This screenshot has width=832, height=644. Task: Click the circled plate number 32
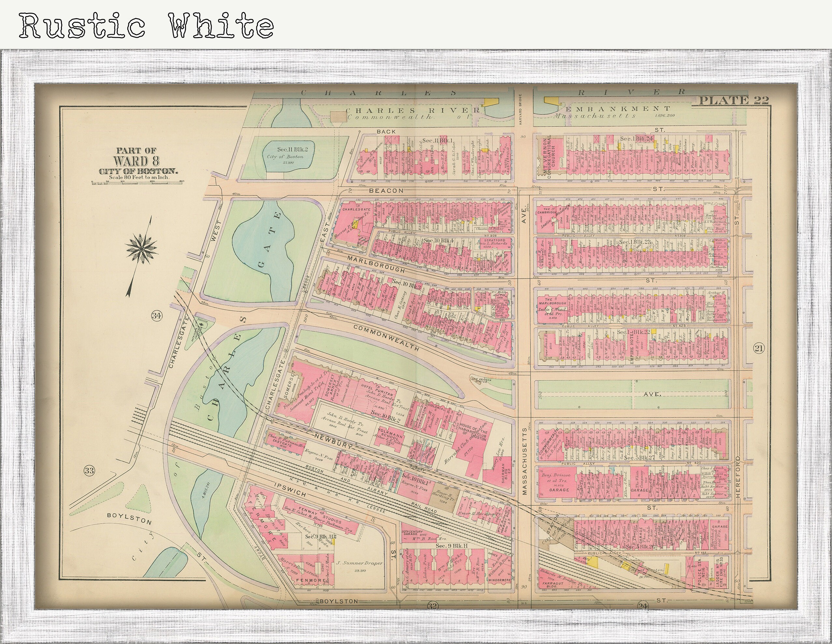(432, 606)
